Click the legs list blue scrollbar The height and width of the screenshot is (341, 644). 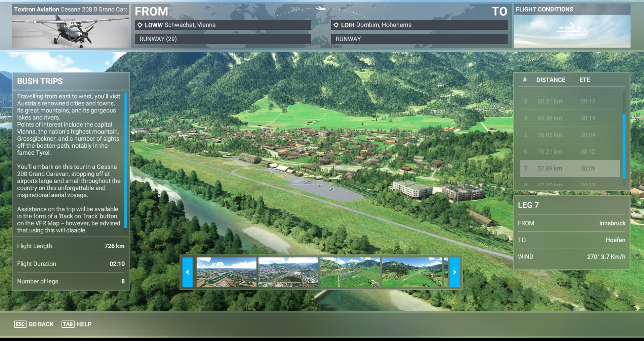(624, 146)
